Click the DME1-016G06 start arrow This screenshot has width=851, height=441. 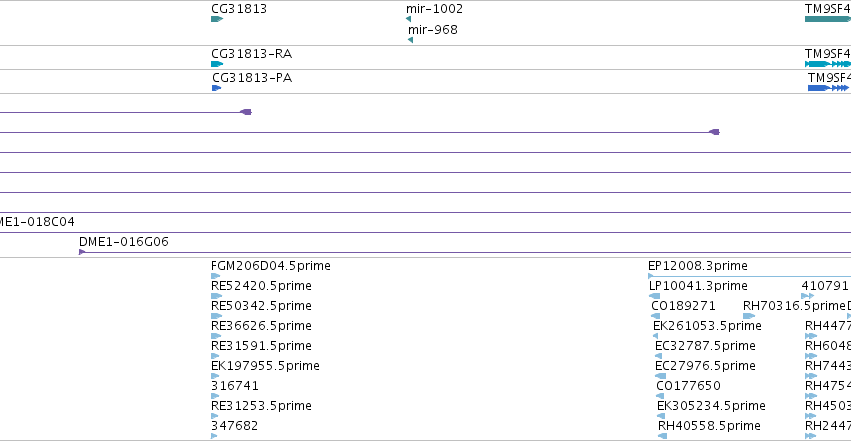click(82, 252)
